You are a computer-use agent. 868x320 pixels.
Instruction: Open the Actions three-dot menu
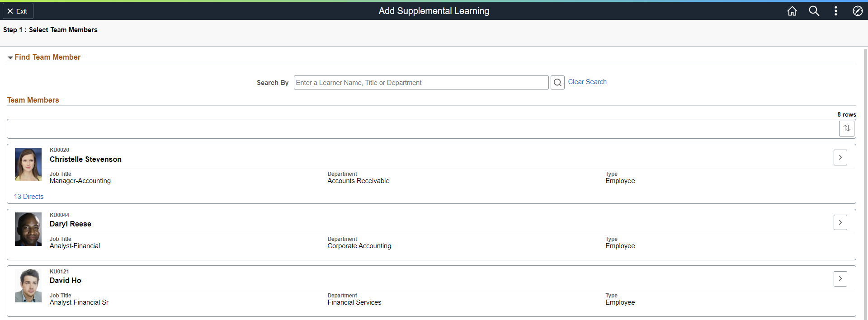point(835,11)
